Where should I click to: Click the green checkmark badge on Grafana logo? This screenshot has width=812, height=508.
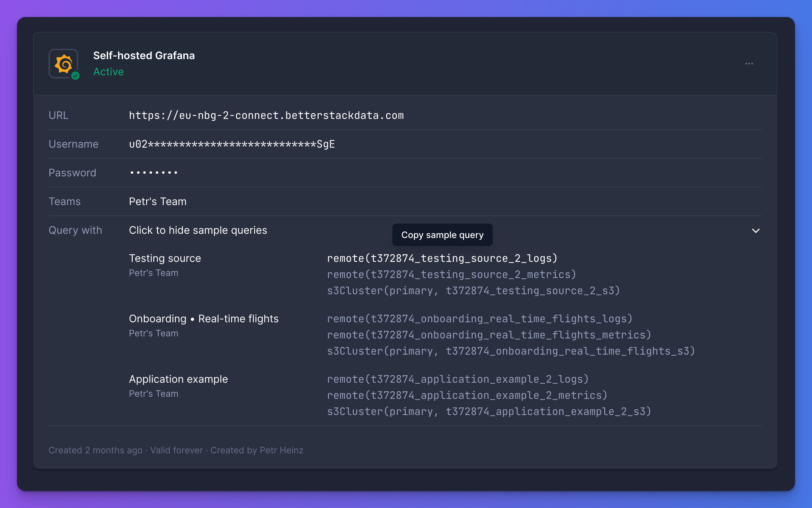[x=76, y=75]
